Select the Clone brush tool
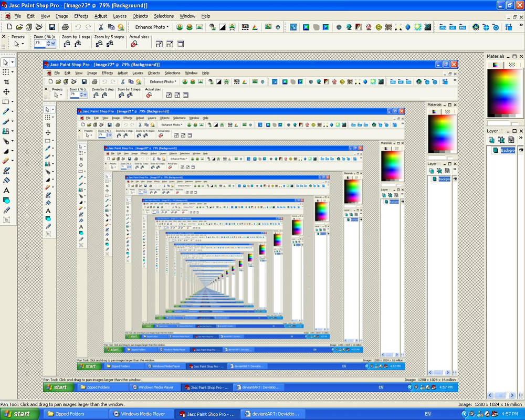This screenshot has height=420, width=525. [x=6, y=131]
